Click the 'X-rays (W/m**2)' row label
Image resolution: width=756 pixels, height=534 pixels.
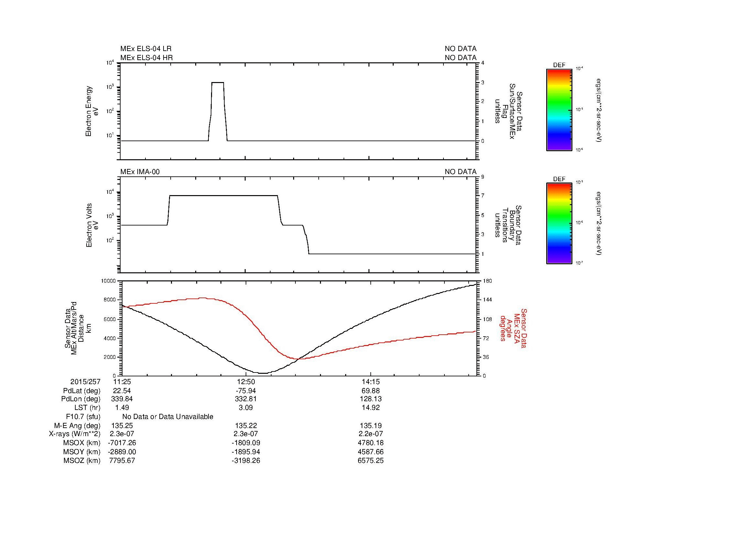75,434
